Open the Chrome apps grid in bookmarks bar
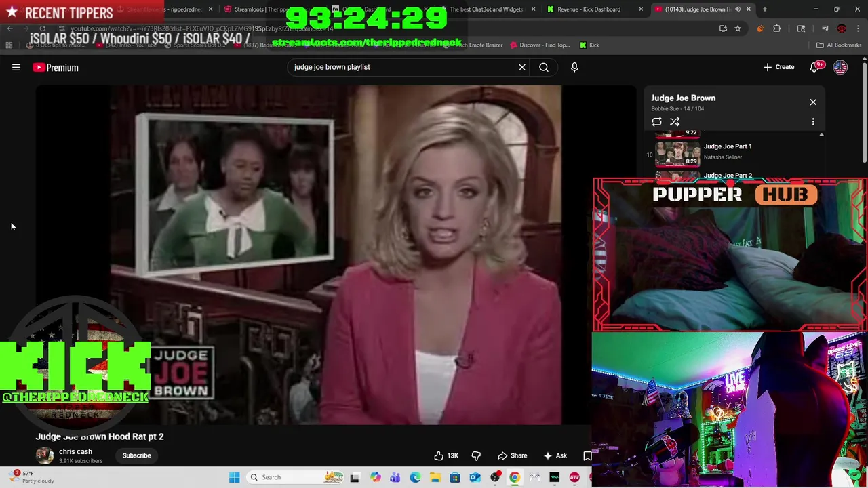Image resolution: width=868 pixels, height=488 pixels. click(x=9, y=45)
